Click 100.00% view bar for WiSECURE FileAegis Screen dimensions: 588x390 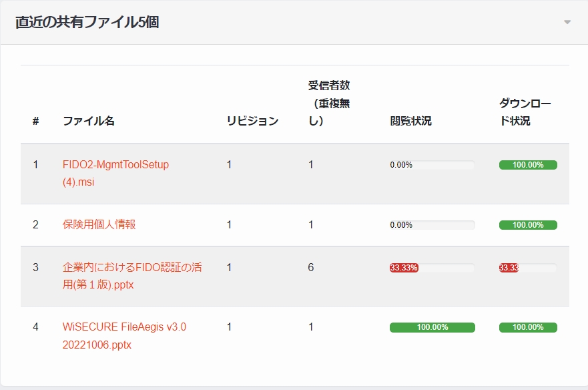click(432, 327)
